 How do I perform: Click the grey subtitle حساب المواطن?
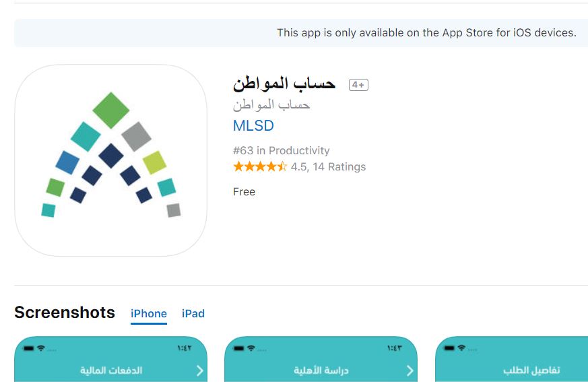tap(271, 105)
